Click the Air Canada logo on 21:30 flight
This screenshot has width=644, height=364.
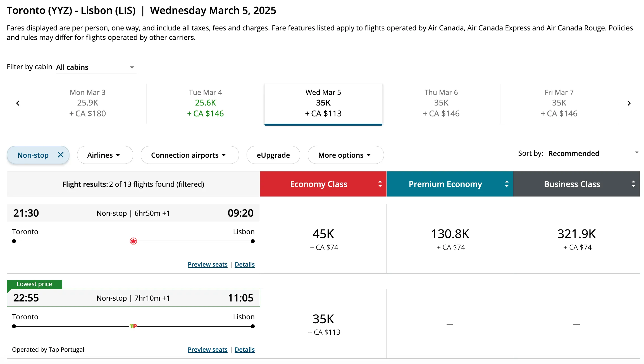pyautogui.click(x=133, y=241)
